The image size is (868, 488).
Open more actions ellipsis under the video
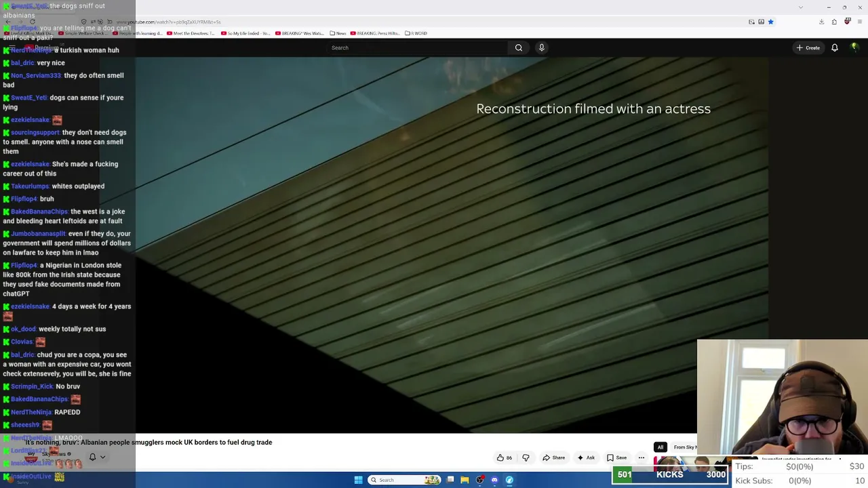(641, 457)
